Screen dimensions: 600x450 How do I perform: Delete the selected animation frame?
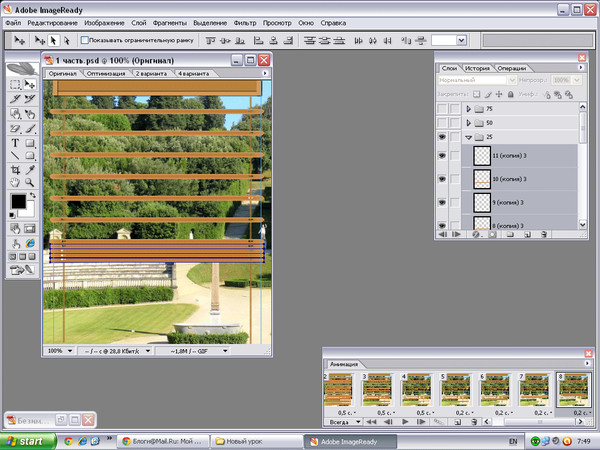pos(474,422)
